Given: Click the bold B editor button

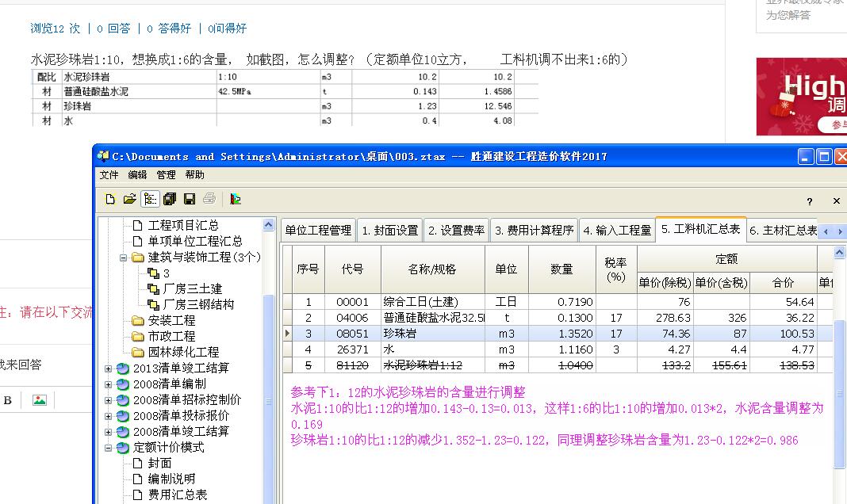Looking at the screenshot, I should point(8,400).
